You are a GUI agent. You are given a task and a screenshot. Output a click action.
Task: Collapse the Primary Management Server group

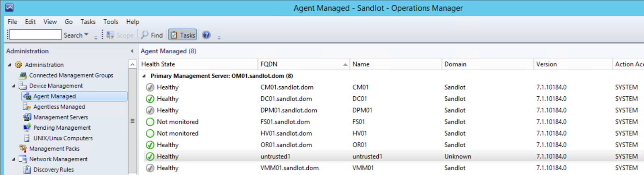[x=144, y=76]
